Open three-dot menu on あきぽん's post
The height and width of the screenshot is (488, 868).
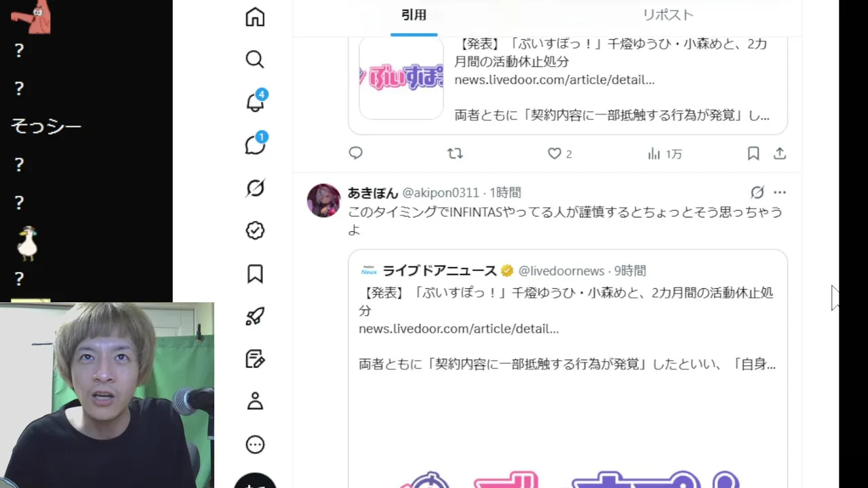click(780, 192)
